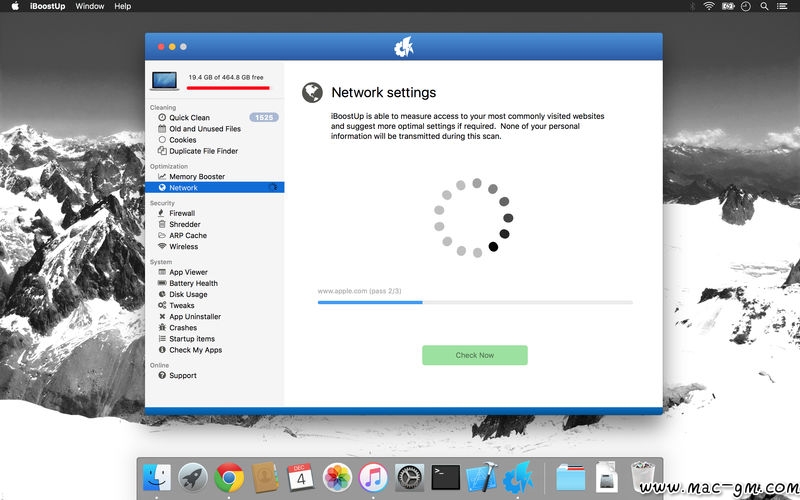Open the Wireless wifi icon in sidebar
This screenshot has width=800, height=500.
[x=162, y=246]
